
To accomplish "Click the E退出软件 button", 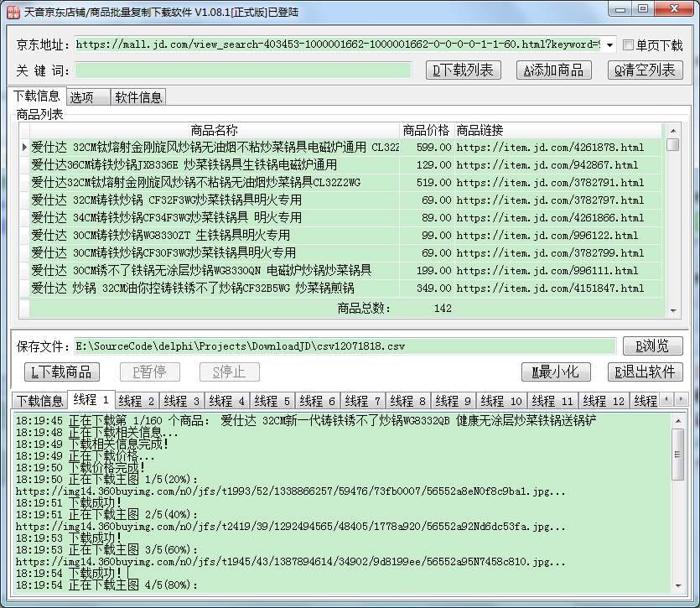I will (x=645, y=372).
